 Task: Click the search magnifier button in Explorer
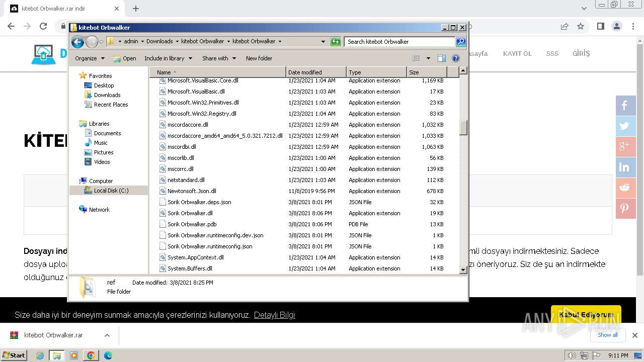pos(461,42)
